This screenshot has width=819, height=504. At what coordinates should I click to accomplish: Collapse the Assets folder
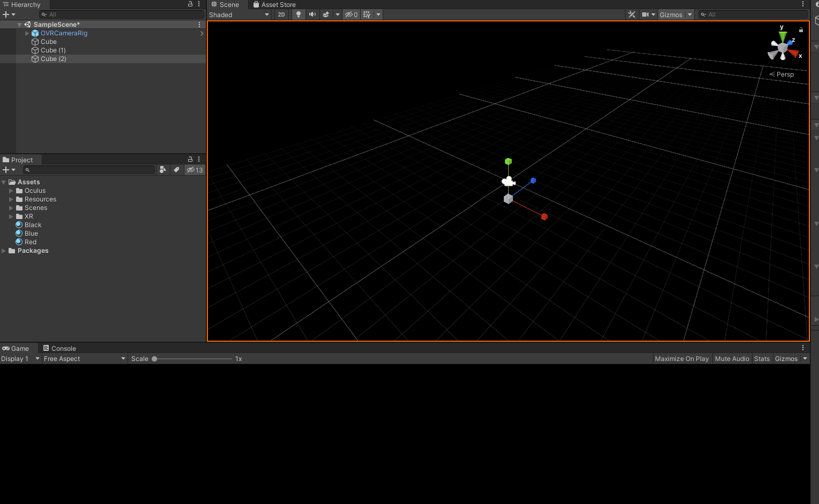click(4, 182)
